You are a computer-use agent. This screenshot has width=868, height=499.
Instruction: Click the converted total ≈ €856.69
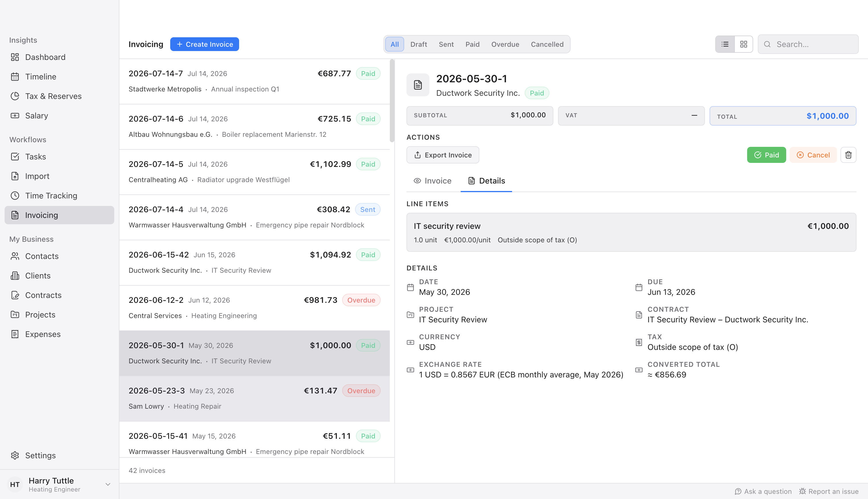pyautogui.click(x=667, y=375)
